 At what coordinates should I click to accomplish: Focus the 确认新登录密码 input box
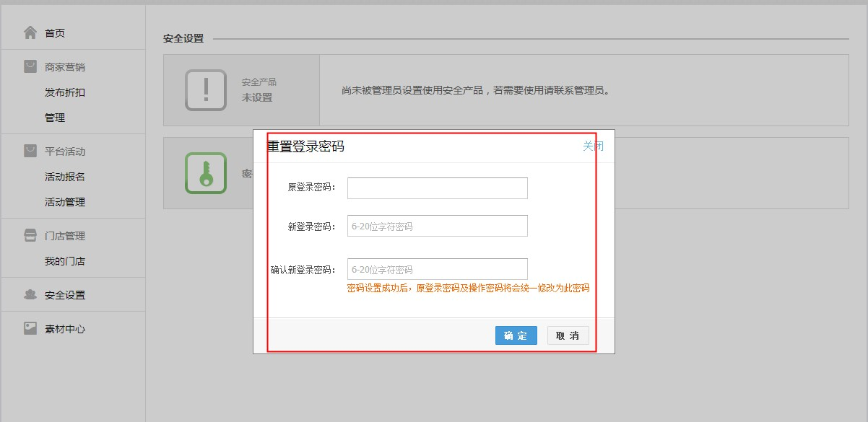pyautogui.click(x=437, y=269)
